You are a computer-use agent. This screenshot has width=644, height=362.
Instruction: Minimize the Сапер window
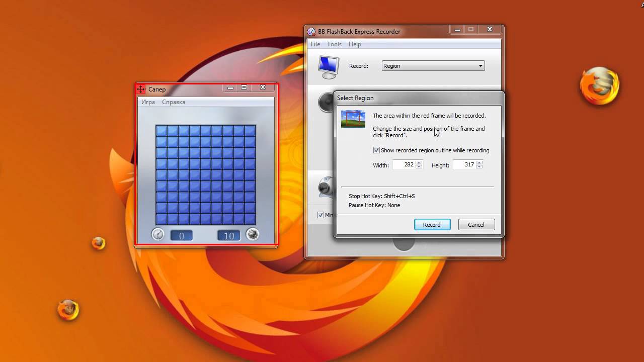tap(230, 87)
